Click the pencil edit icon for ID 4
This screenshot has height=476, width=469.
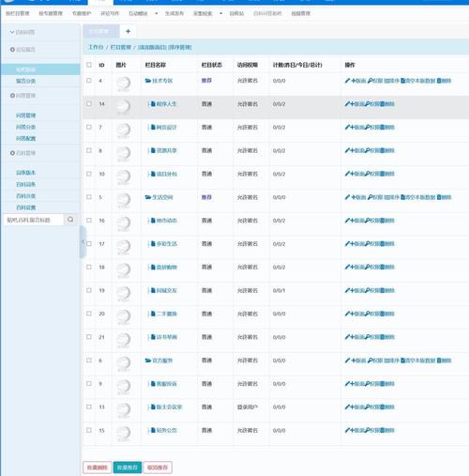(x=347, y=81)
